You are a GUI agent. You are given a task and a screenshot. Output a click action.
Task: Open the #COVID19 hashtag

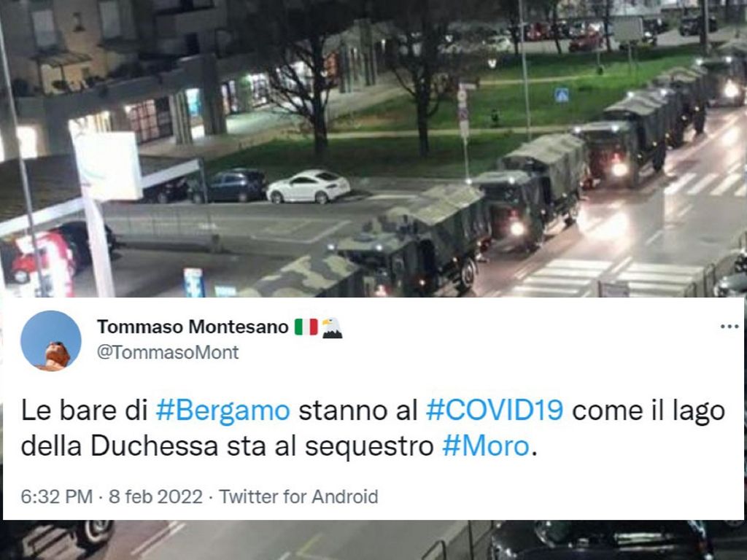(x=495, y=410)
